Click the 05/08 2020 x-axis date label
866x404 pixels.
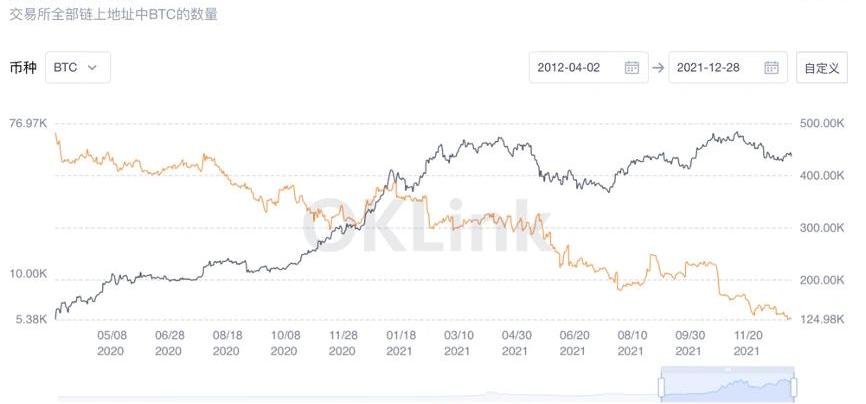click(111, 344)
